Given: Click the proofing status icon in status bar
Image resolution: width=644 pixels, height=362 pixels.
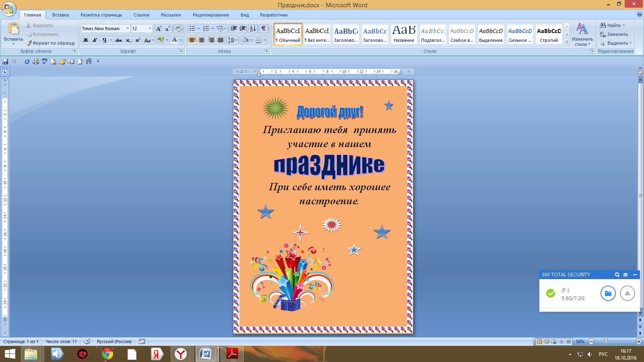Looking at the screenshot, I should tap(87, 341).
